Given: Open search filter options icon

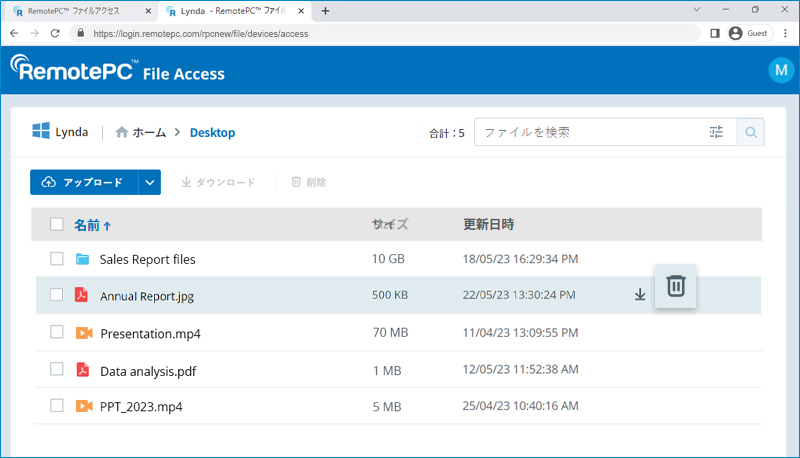Looking at the screenshot, I should coord(716,132).
